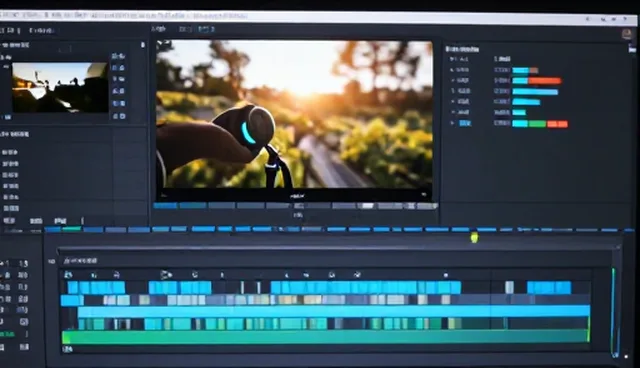Open the orange icon at window's upper right
This screenshot has width=640, height=368.
coord(627,34)
